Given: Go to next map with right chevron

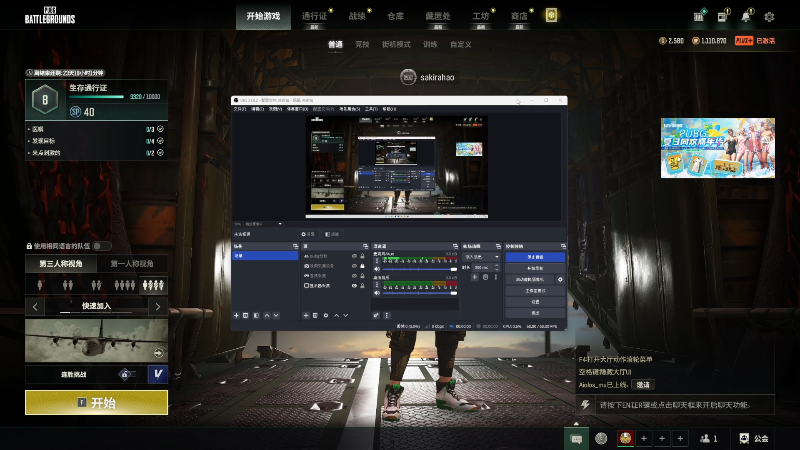Looking at the screenshot, I should (158, 306).
